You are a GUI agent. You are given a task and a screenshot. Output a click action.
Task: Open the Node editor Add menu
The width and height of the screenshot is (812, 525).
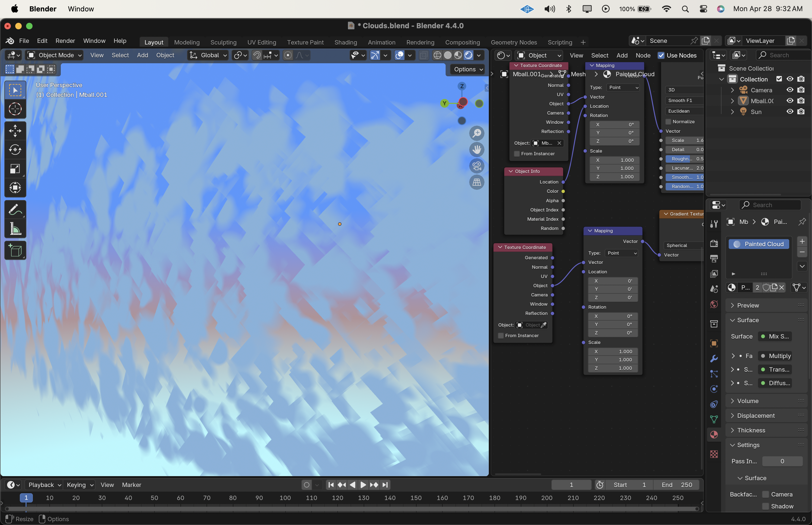click(622, 55)
